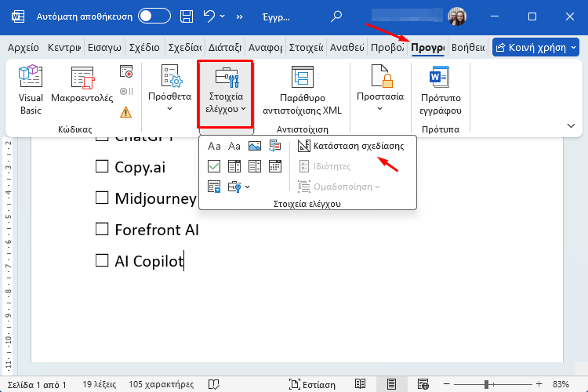Click the Στοιχεία ελέγχου controls button
Screen dimensions: 588x392
coord(226,94)
